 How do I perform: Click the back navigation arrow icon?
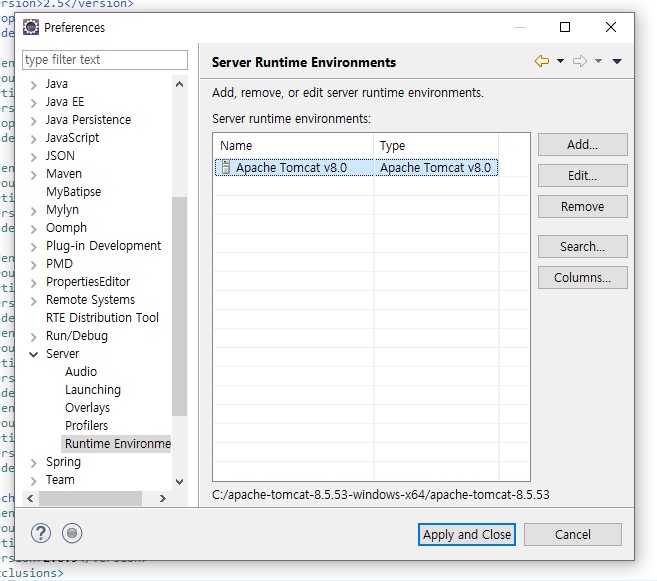click(541, 61)
